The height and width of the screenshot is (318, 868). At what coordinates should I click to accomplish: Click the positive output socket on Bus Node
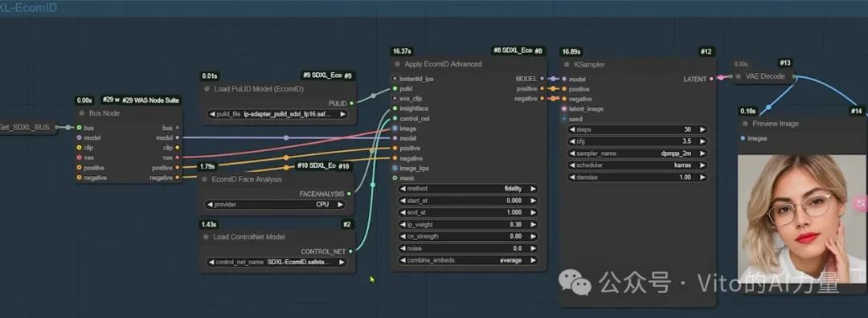[177, 168]
